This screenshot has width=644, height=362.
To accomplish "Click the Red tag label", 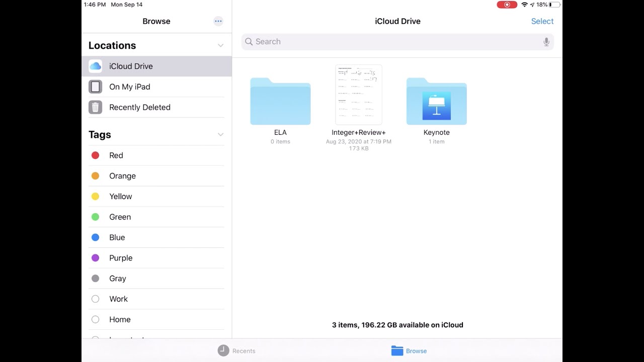I will point(116,155).
